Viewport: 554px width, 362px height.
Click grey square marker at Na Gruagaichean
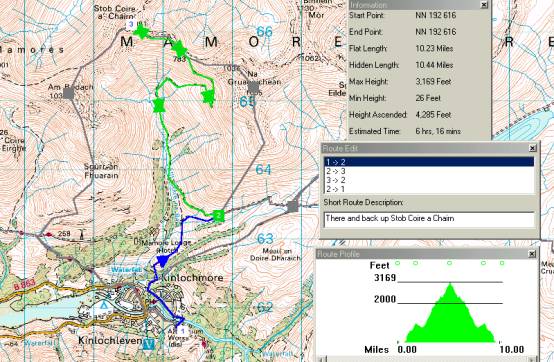[253, 88]
